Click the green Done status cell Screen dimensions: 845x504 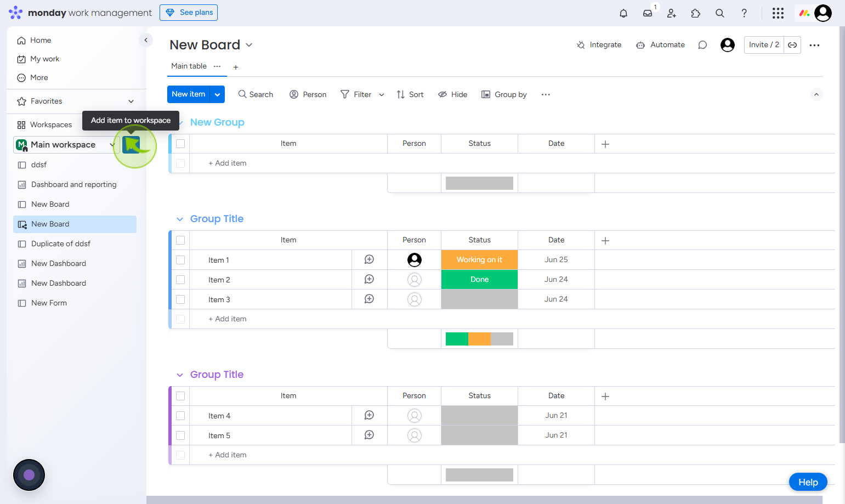[479, 280]
